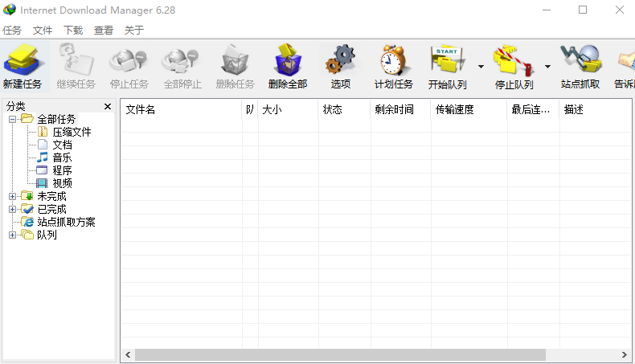Open dropdown arrow next to 开始队列
635x364 pixels.
481,67
